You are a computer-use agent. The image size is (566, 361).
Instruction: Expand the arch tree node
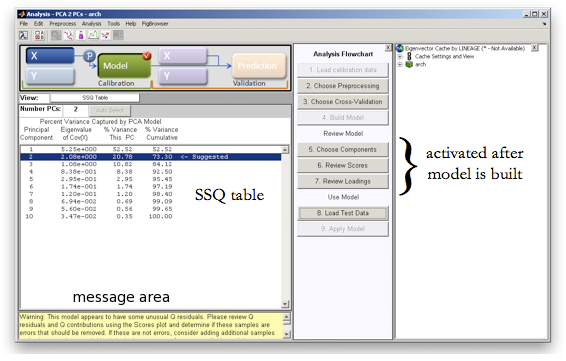[x=400, y=65]
